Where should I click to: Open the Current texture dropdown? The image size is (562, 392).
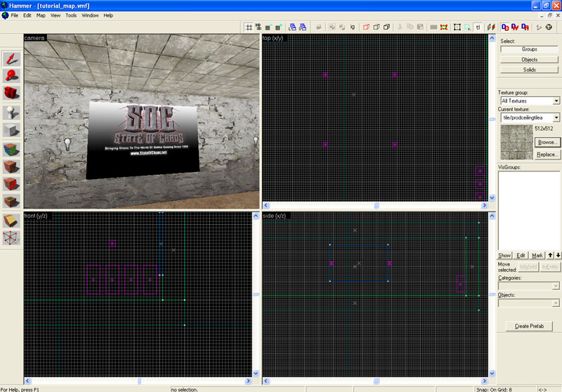click(x=556, y=117)
